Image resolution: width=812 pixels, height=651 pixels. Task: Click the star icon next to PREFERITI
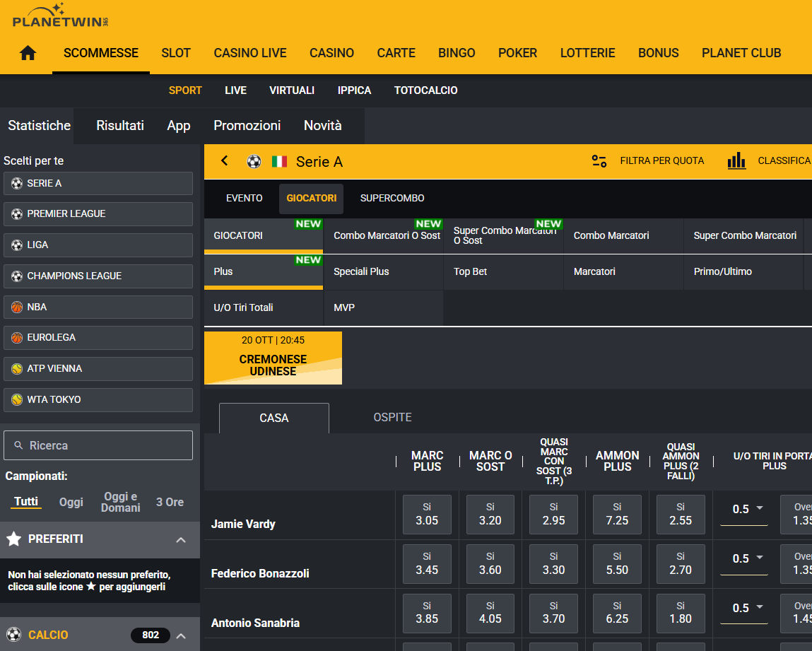click(x=14, y=539)
